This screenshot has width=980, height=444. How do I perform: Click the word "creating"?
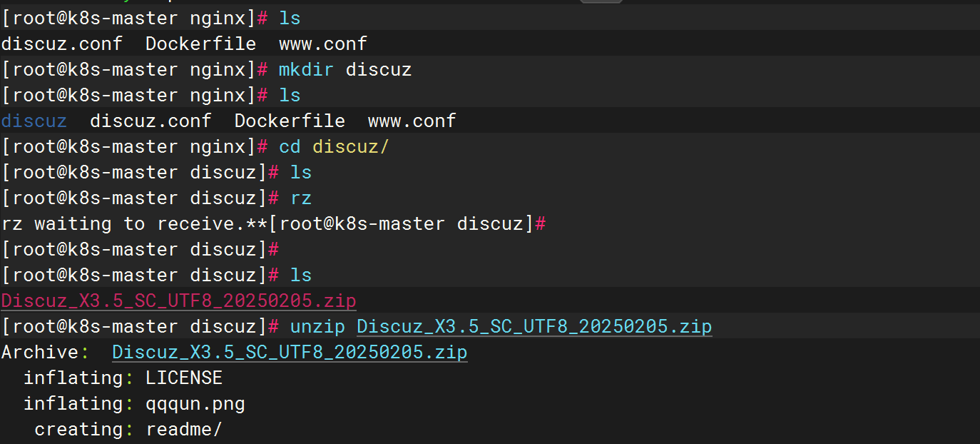[x=79, y=429]
